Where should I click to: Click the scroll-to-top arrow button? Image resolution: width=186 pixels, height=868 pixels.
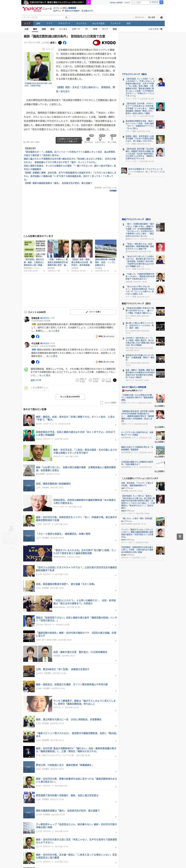point(180,537)
